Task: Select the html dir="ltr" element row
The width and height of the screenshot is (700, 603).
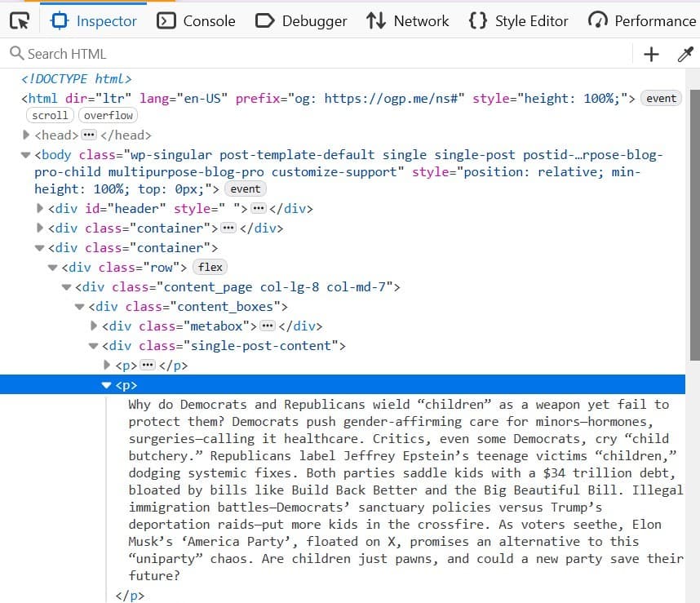Action: pos(328,98)
